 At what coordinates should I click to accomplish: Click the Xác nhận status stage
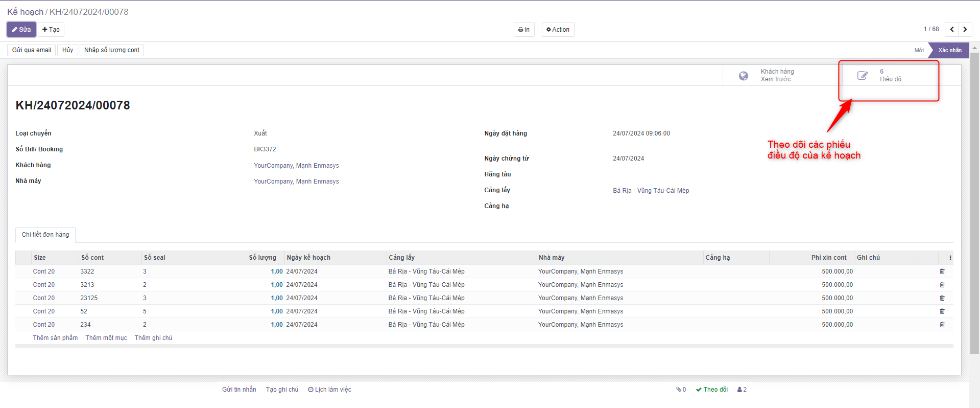point(949,50)
